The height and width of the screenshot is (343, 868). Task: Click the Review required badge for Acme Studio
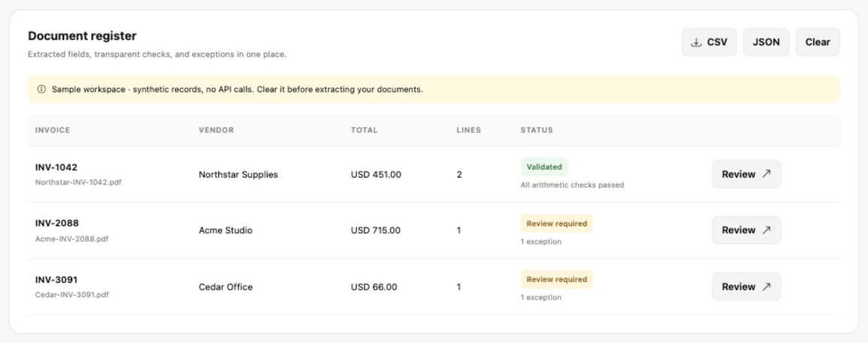pyautogui.click(x=556, y=224)
